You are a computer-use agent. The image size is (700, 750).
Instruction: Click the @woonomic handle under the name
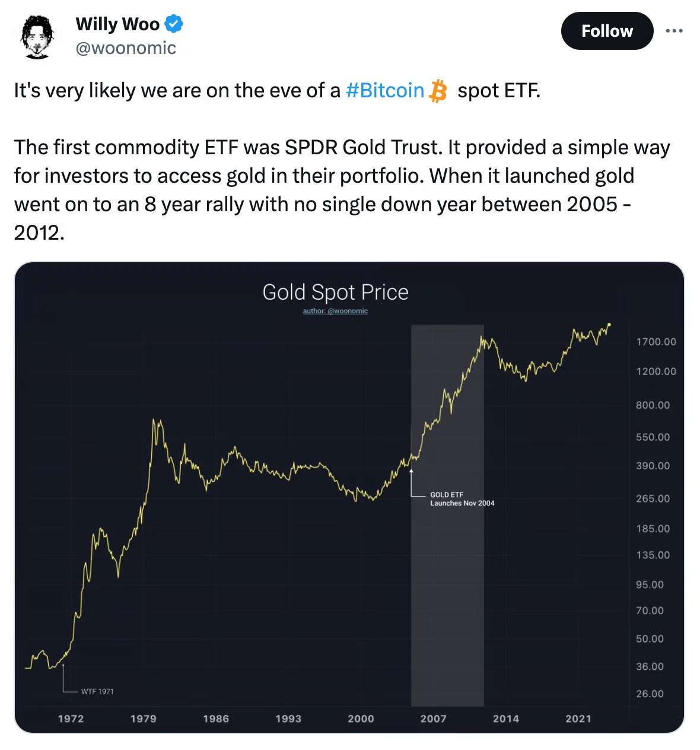coord(126,48)
